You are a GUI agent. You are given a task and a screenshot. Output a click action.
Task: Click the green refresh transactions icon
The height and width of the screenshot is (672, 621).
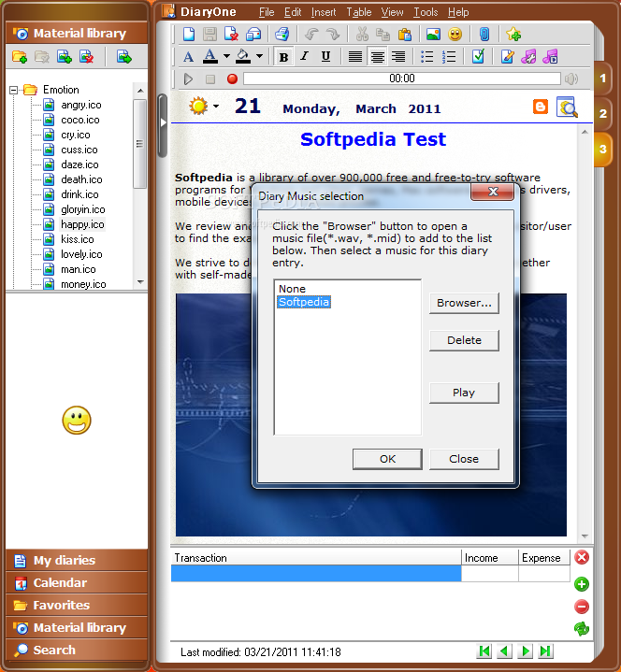click(x=582, y=629)
